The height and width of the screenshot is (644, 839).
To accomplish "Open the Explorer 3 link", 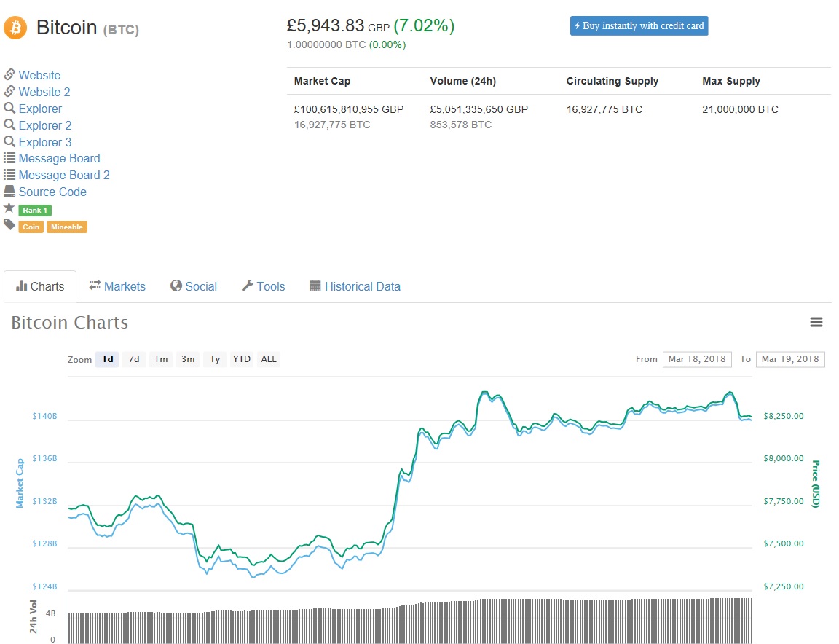I will [45, 142].
